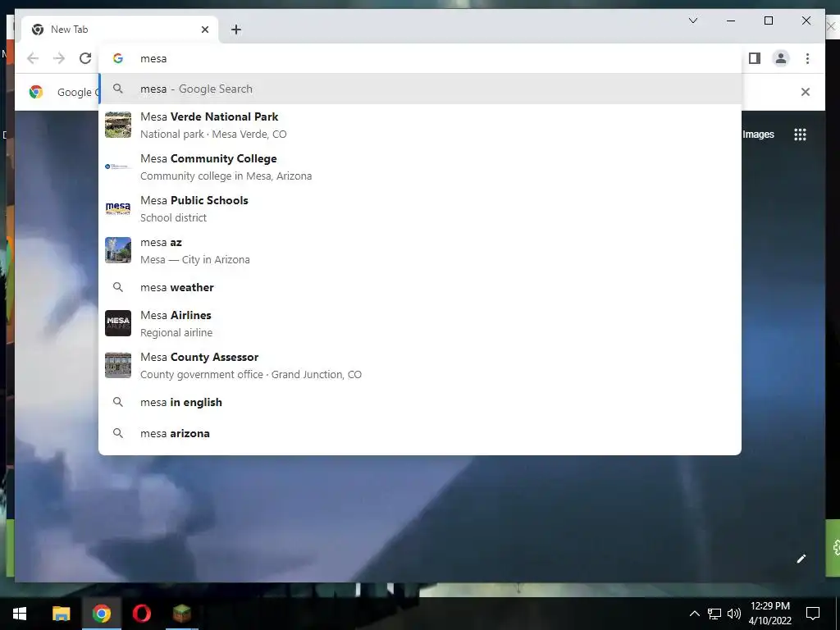Click the Mesa County Assessor building thumbnail
This screenshot has width=840, height=630.
118,365
